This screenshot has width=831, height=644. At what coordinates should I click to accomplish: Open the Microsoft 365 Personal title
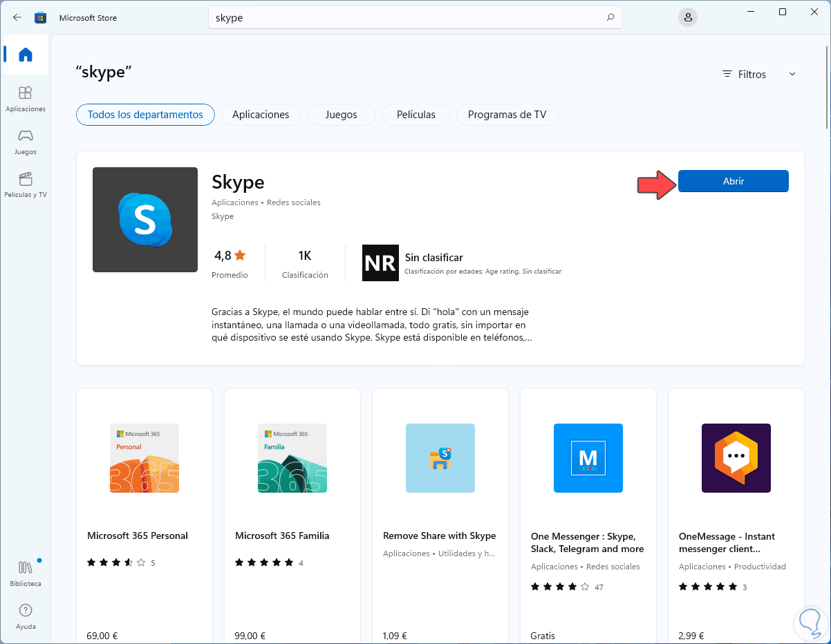138,536
